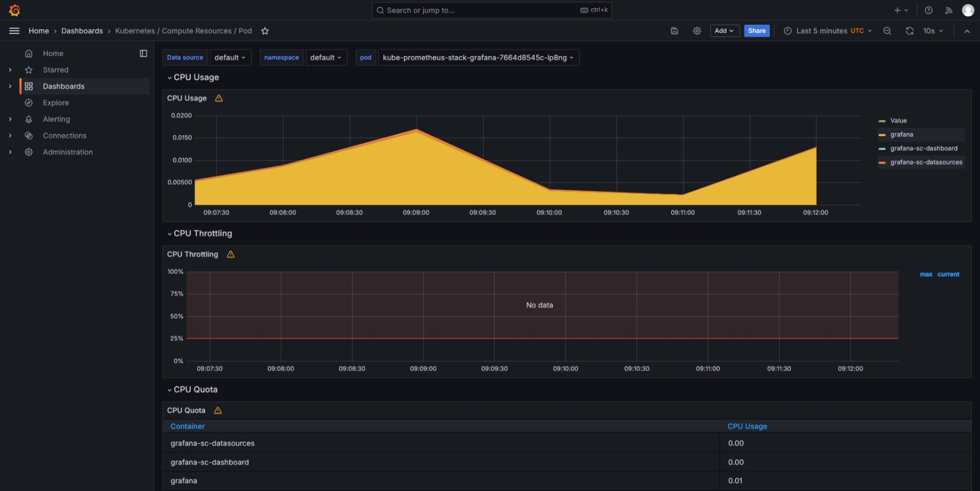
Task: Click the blue Share button
Action: click(x=756, y=31)
